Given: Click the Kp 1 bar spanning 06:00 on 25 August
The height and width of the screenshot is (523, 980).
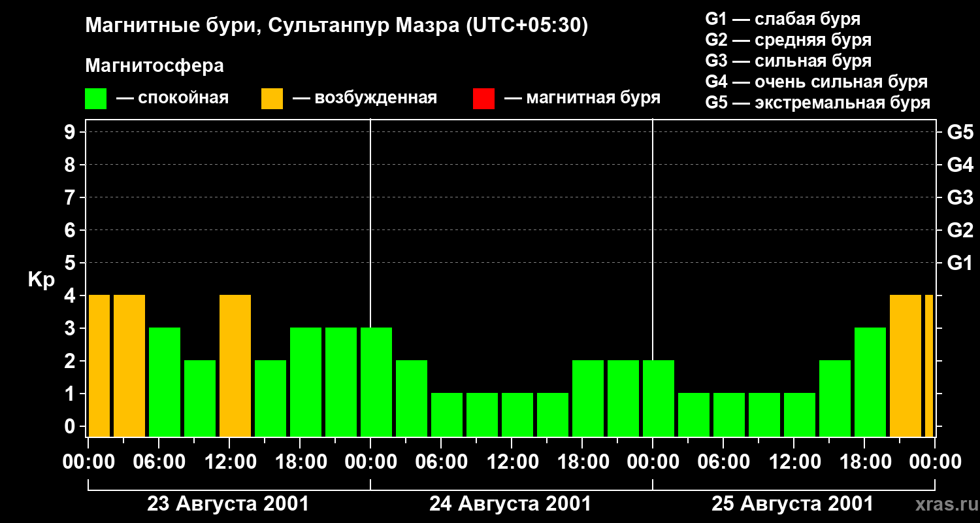Looking at the screenshot, I should [729, 415].
